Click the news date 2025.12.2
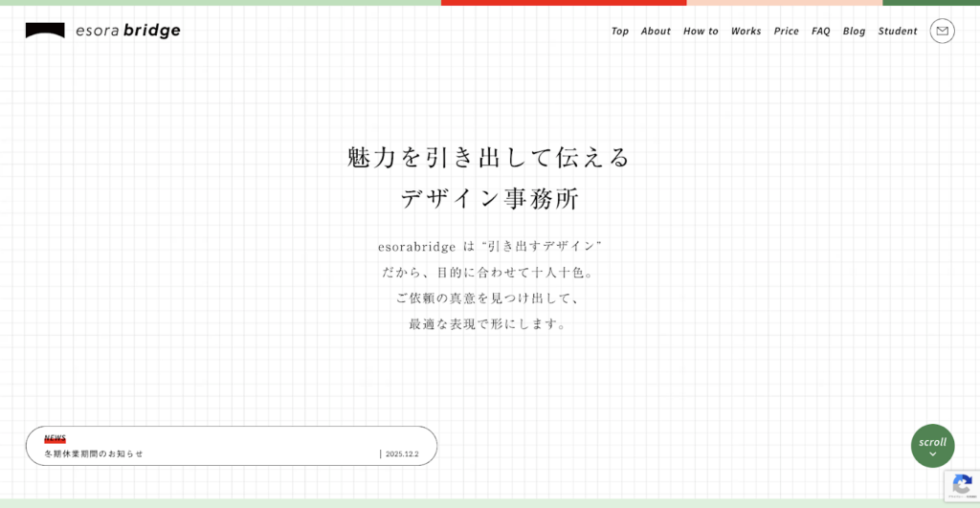Screen dimensions: 980x508 pos(402,454)
